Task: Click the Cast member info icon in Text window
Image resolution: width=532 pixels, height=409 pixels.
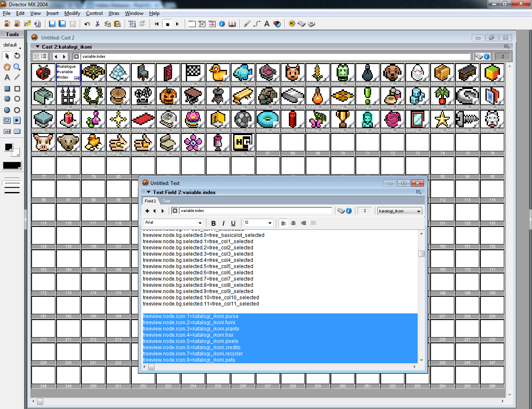Action: (349, 211)
